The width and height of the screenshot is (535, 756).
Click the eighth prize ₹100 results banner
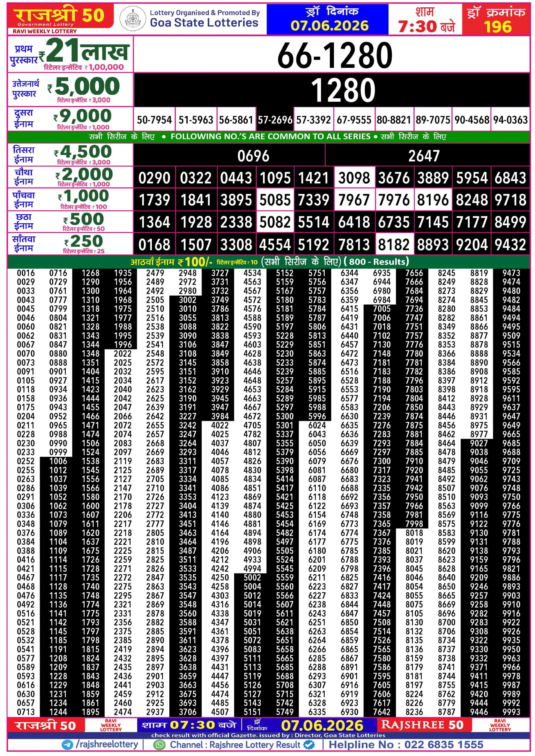pos(269,262)
